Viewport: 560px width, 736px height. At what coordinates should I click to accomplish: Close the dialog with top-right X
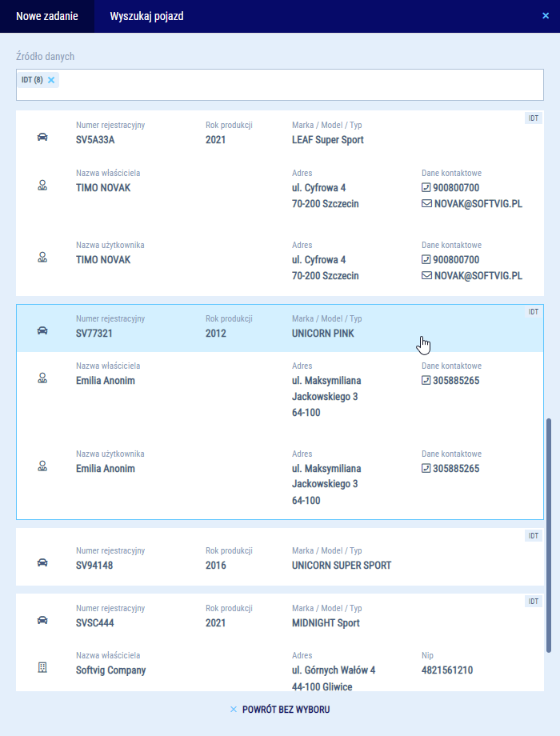(546, 15)
